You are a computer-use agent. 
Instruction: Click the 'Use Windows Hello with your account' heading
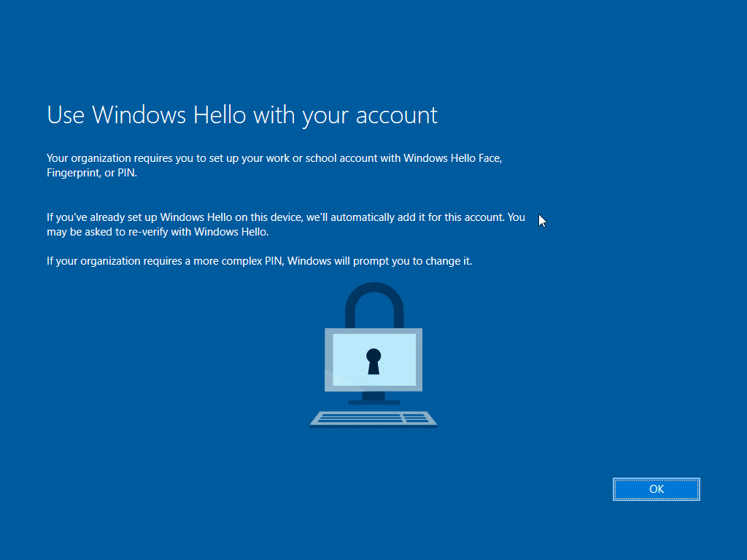[x=242, y=114]
